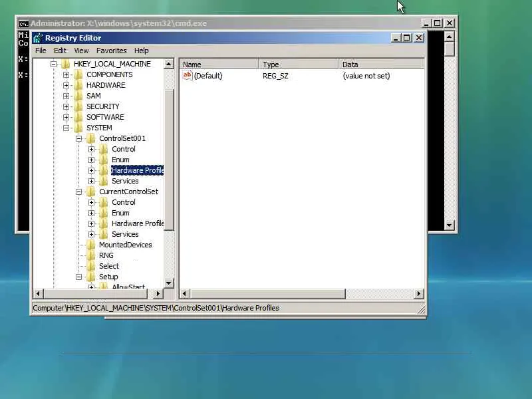Open the View menu
532x399 pixels.
click(81, 51)
